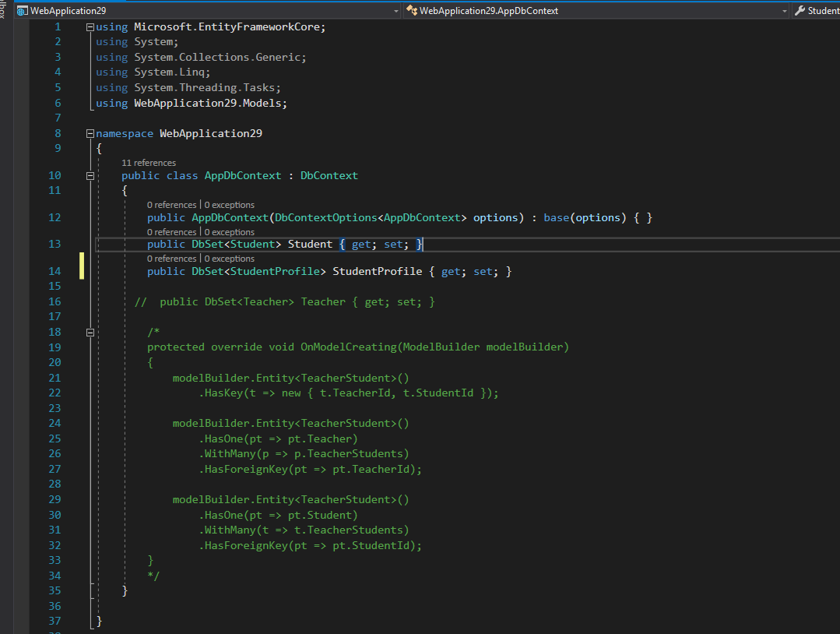Click "0 references" above the AppDbContext constructor
Viewport: 840px width, 634px height.
(x=171, y=205)
